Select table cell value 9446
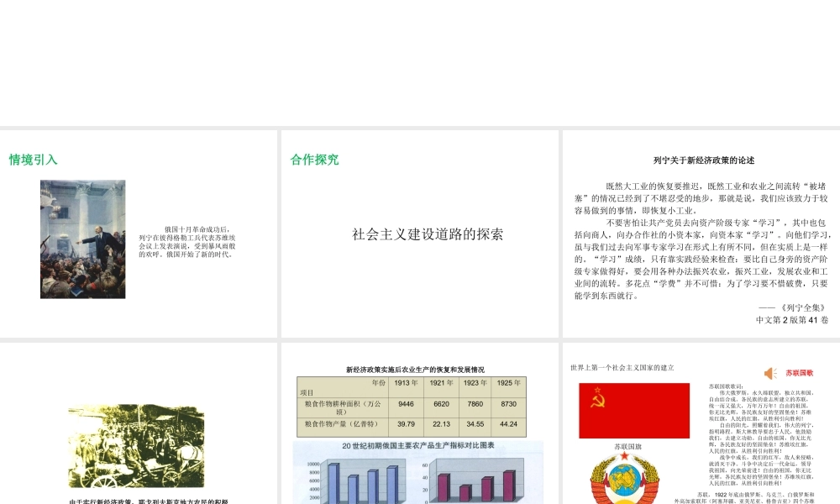This screenshot has width=840, height=504. 406,404
